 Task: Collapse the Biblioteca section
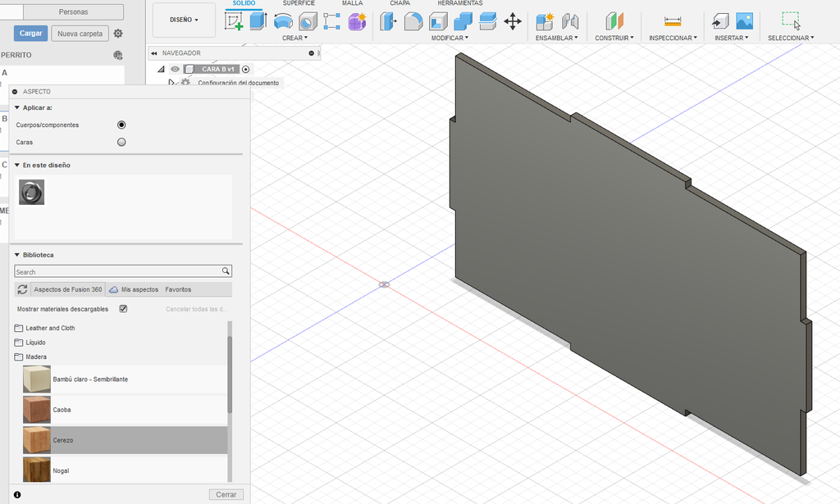[x=16, y=255]
